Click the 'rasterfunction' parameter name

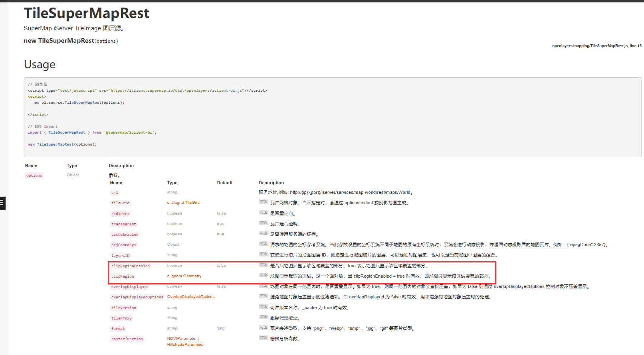[x=127, y=339]
